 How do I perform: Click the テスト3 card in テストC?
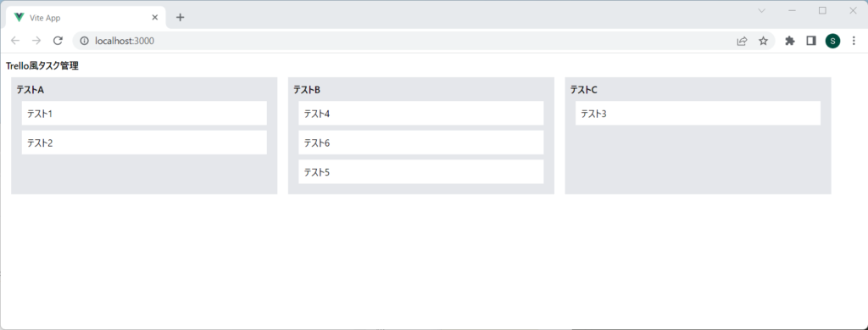tap(698, 113)
